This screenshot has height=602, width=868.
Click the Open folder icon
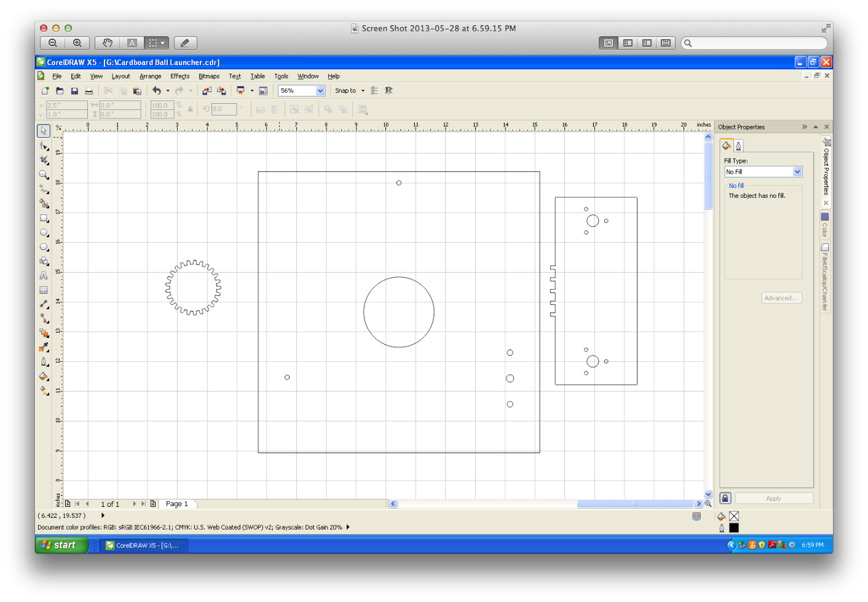click(60, 90)
